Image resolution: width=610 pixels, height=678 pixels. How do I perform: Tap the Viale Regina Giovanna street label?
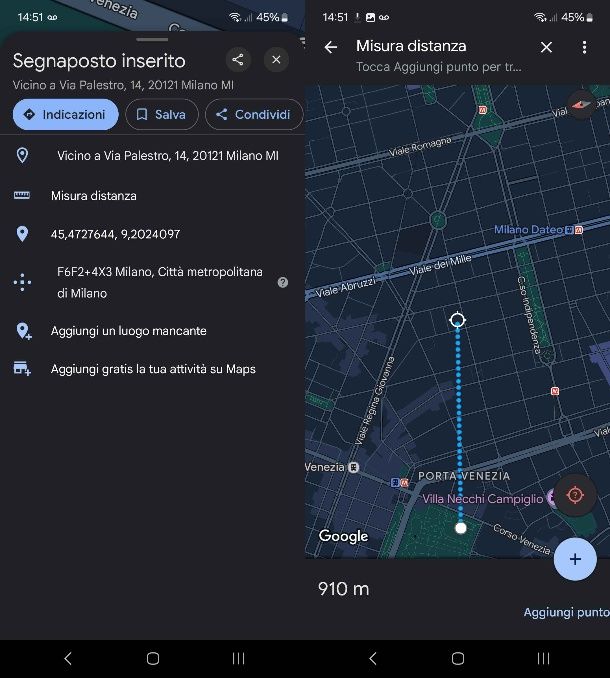tap(375, 400)
